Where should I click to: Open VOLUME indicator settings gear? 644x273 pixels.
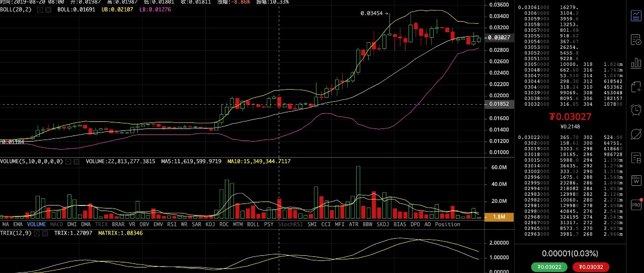pyautogui.click(x=69, y=162)
